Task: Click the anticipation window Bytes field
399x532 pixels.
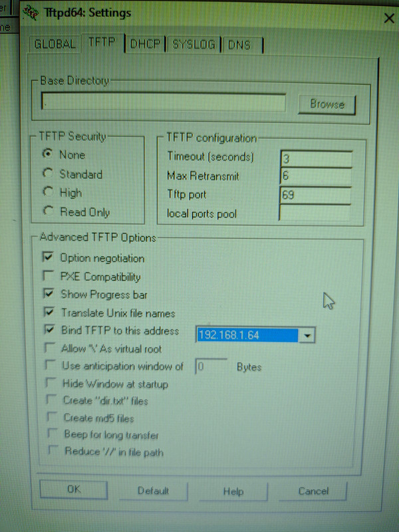Action: tap(211, 366)
